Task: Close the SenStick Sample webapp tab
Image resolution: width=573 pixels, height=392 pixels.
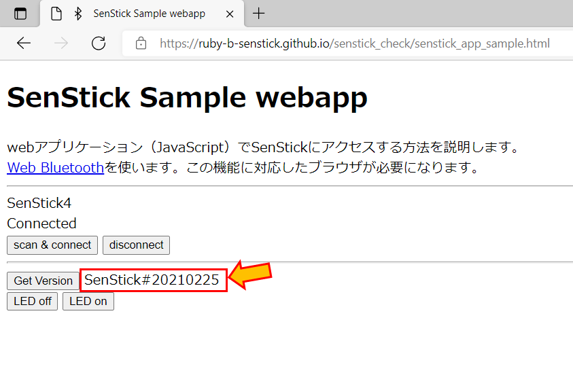Action: (x=229, y=13)
